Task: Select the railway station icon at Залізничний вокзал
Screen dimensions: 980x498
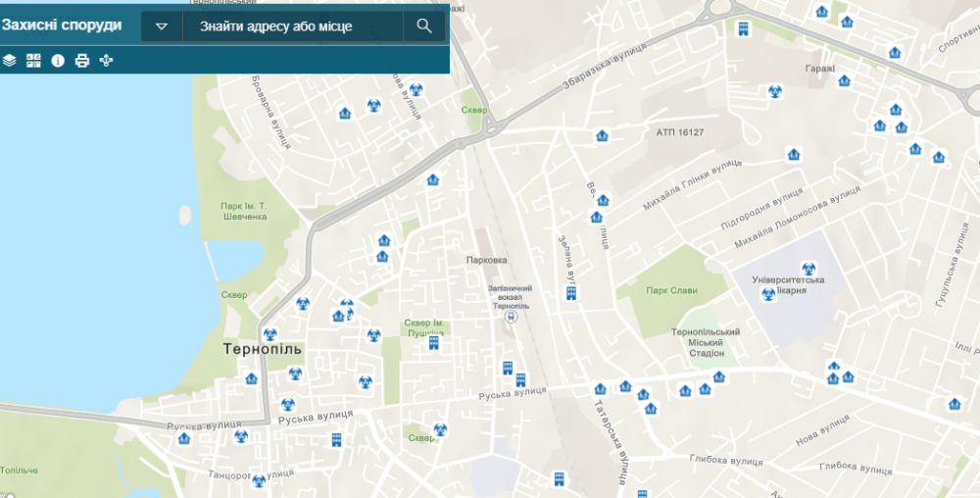Action: pyautogui.click(x=510, y=318)
